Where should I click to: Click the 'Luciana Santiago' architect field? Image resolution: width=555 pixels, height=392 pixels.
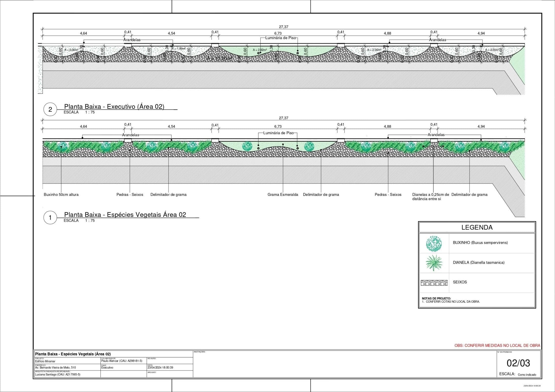(x=58, y=374)
